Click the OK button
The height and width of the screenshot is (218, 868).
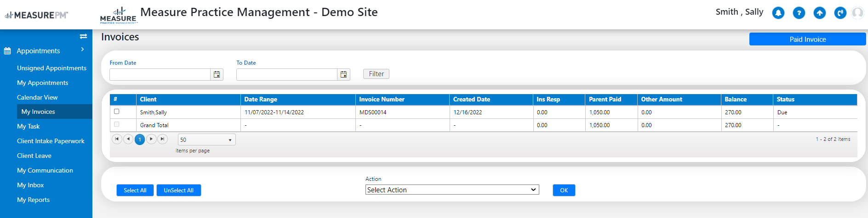pos(564,190)
